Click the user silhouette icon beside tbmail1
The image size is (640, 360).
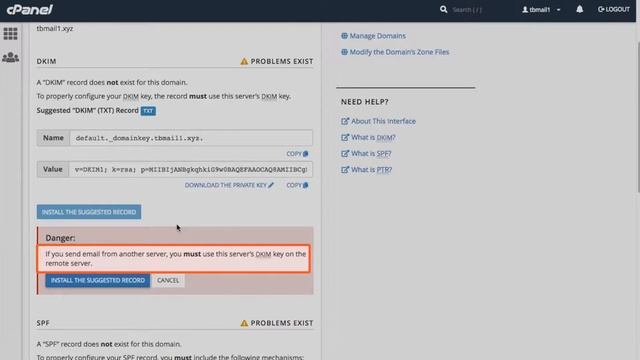[x=525, y=9]
